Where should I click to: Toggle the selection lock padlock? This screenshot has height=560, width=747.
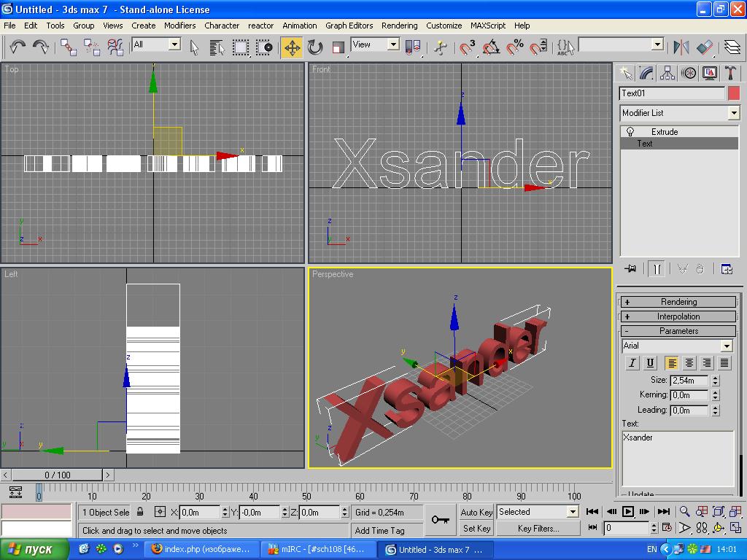pos(140,512)
